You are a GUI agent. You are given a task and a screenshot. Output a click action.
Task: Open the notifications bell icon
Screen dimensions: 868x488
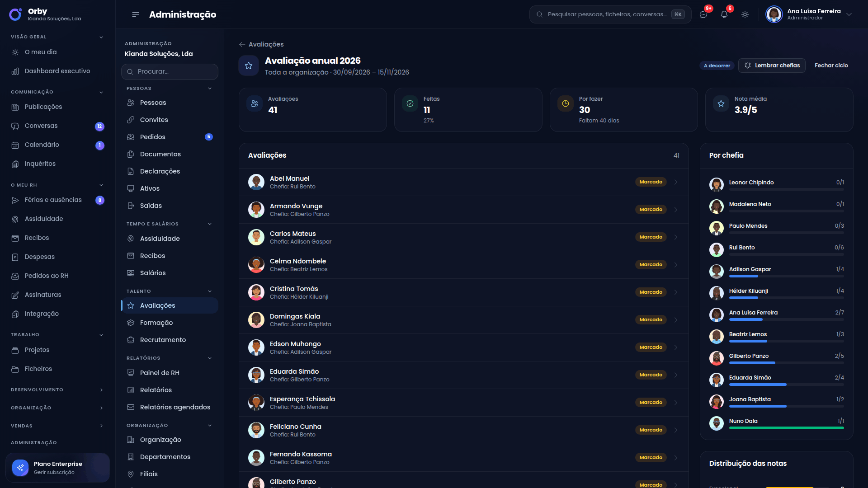[724, 14]
